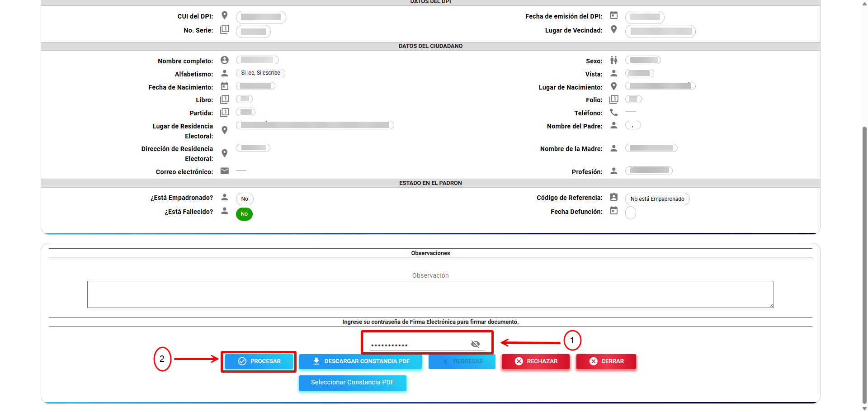Click the badge icon beside Código de Referencia
The image size is (868, 412).
tap(613, 197)
